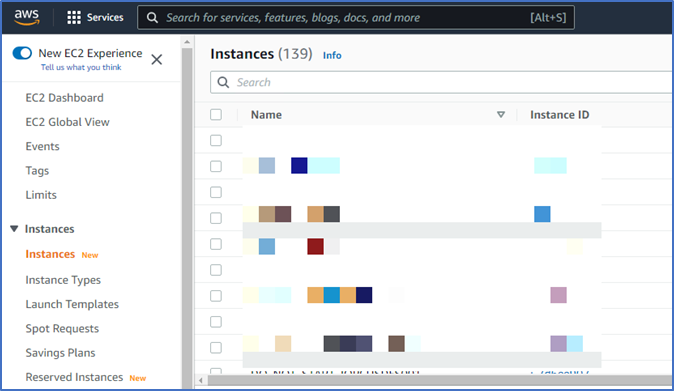
Task: Open Instance Types
Action: (63, 280)
